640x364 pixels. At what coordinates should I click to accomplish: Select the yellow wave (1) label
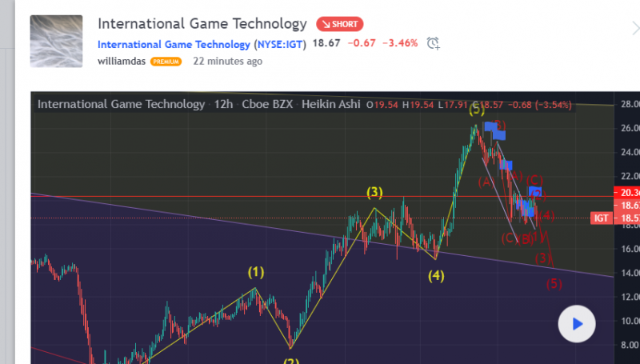255,272
